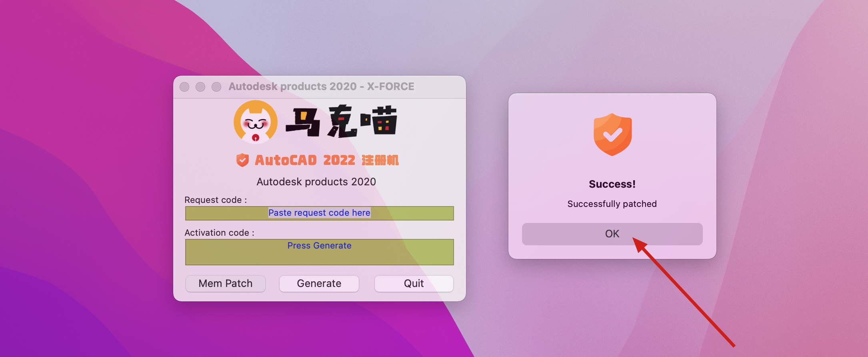868x357 pixels.
Task: Quit the keygen via Quit button
Action: [x=414, y=283]
